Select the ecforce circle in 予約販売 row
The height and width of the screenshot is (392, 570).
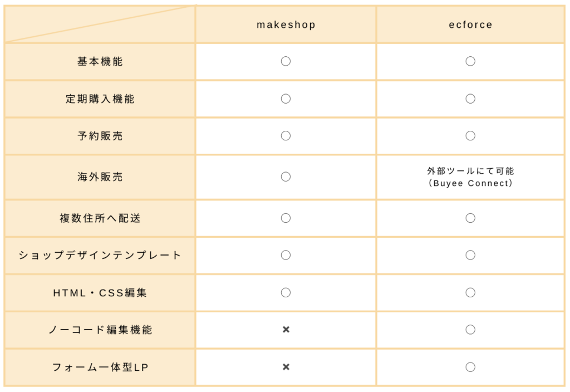[470, 136]
